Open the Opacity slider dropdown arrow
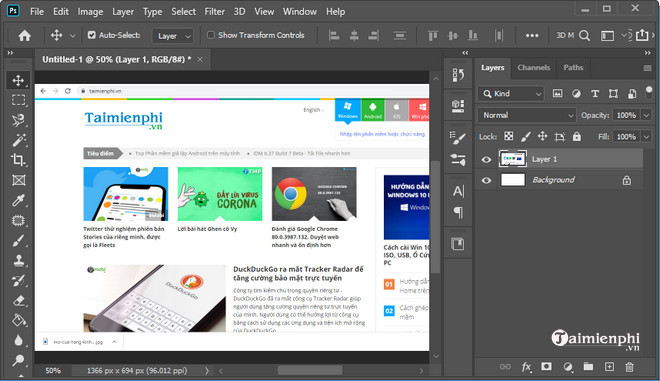This screenshot has height=381, width=660. (x=646, y=116)
